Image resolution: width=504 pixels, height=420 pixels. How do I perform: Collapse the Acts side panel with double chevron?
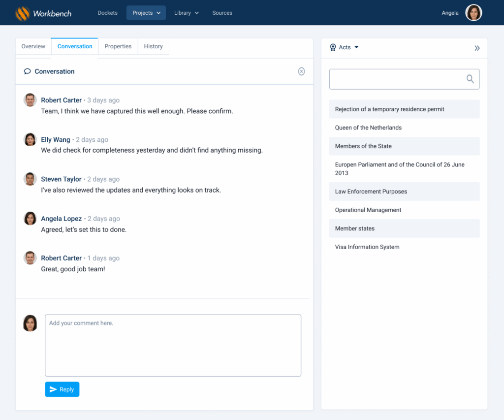(477, 48)
